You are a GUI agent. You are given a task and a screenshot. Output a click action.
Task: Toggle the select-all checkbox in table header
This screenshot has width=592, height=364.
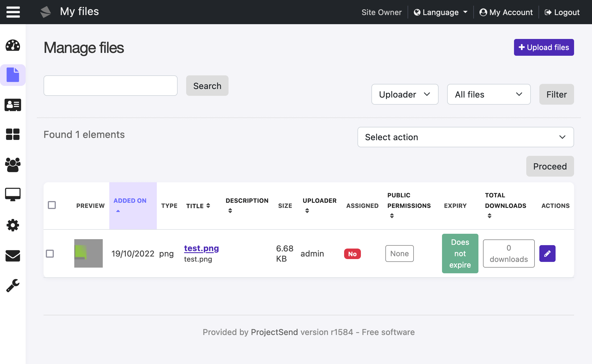(x=52, y=205)
